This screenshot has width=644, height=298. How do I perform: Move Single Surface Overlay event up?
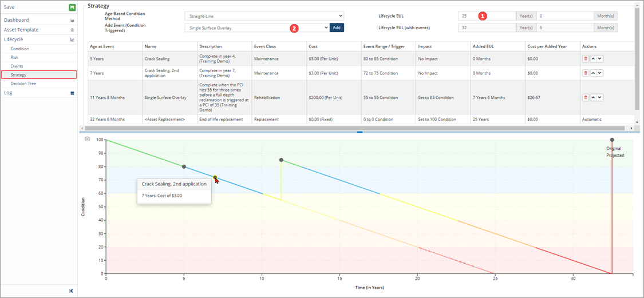pos(592,97)
